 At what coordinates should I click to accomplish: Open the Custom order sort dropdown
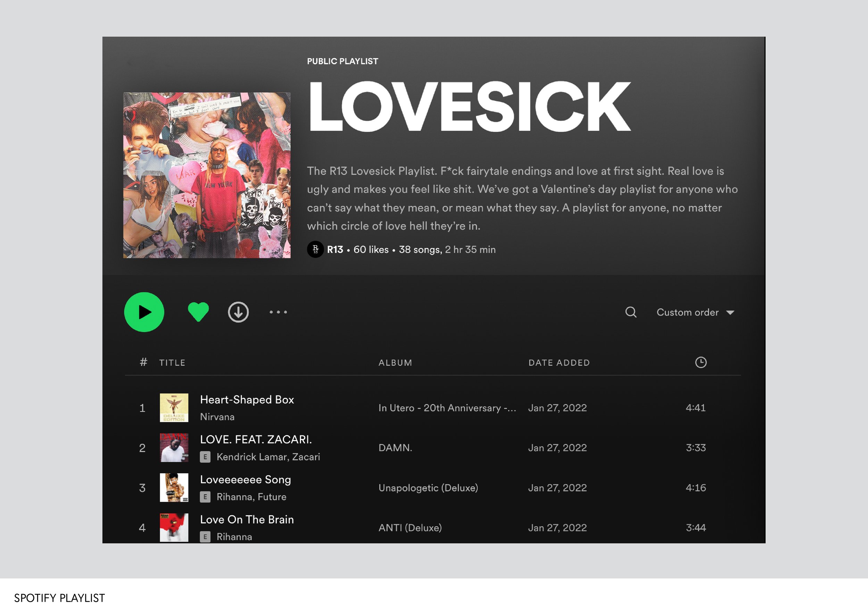(695, 312)
